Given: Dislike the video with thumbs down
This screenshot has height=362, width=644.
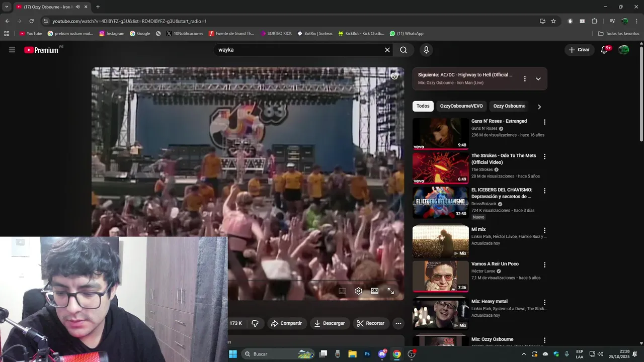Looking at the screenshot, I should click(255, 323).
